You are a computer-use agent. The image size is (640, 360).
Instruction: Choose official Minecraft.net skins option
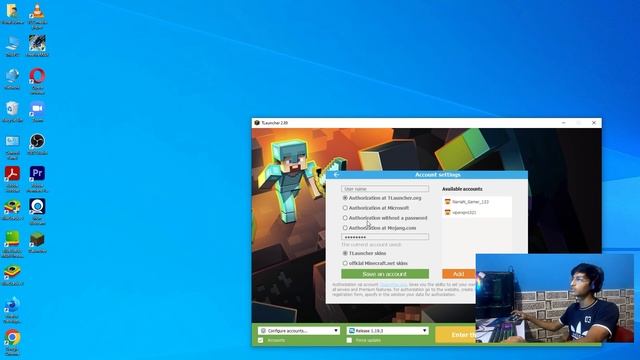point(345,263)
